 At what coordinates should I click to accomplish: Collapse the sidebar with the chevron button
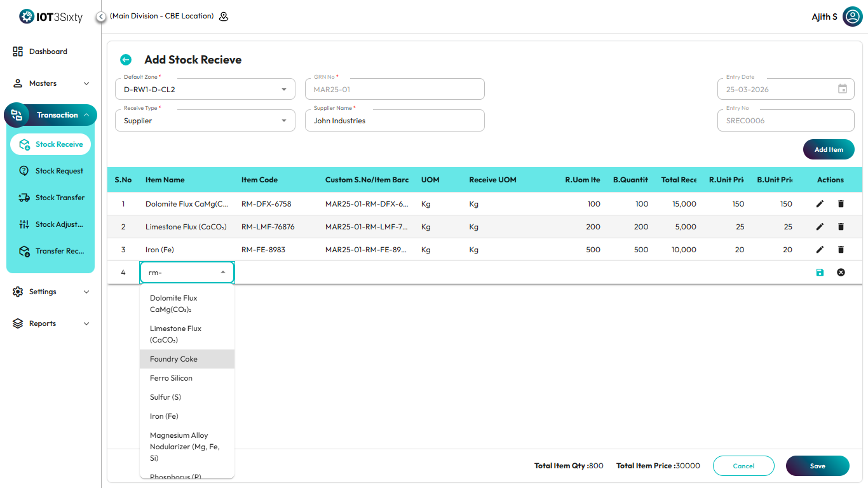coord(101,17)
